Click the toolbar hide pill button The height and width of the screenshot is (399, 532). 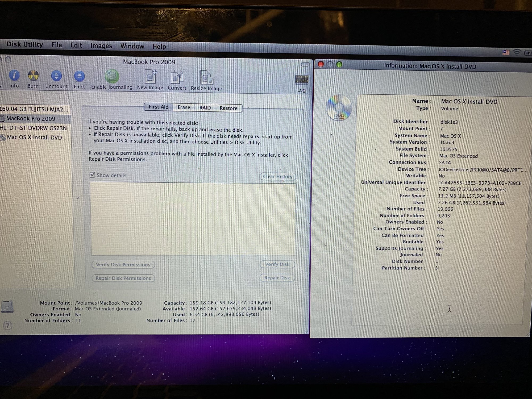point(305,64)
